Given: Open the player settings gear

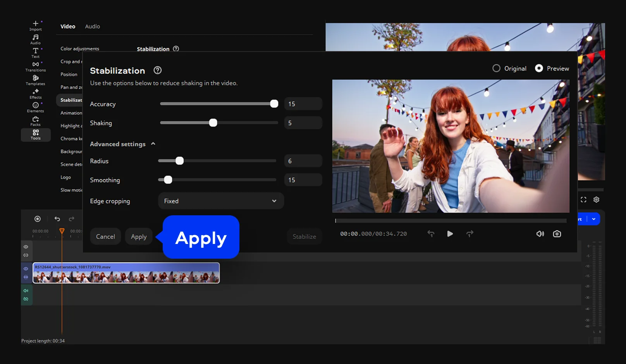Looking at the screenshot, I should tap(596, 199).
